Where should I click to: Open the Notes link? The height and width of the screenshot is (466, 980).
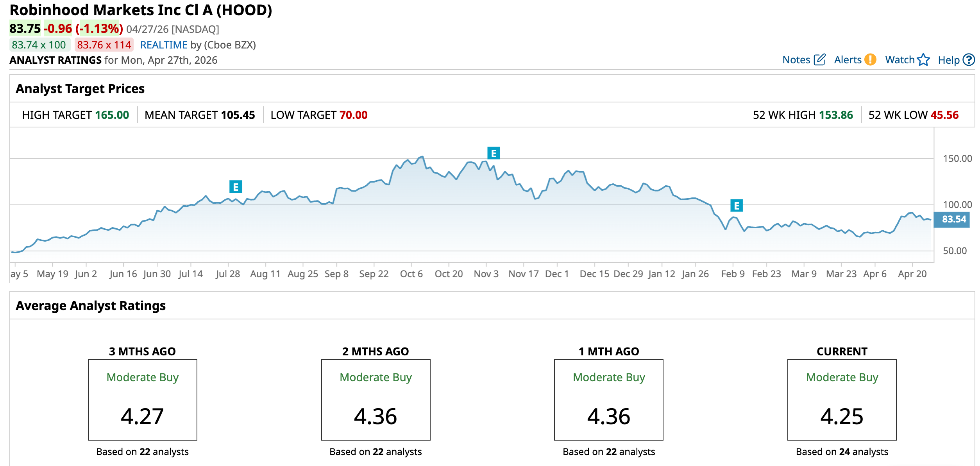click(796, 60)
